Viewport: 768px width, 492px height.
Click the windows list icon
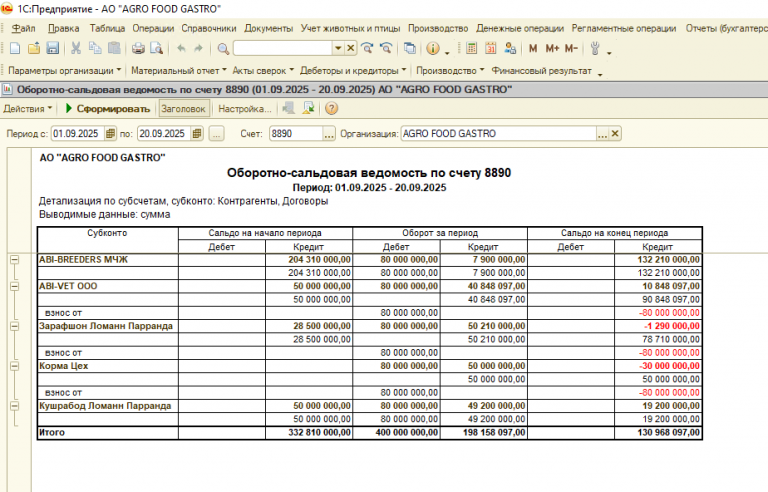point(409,48)
